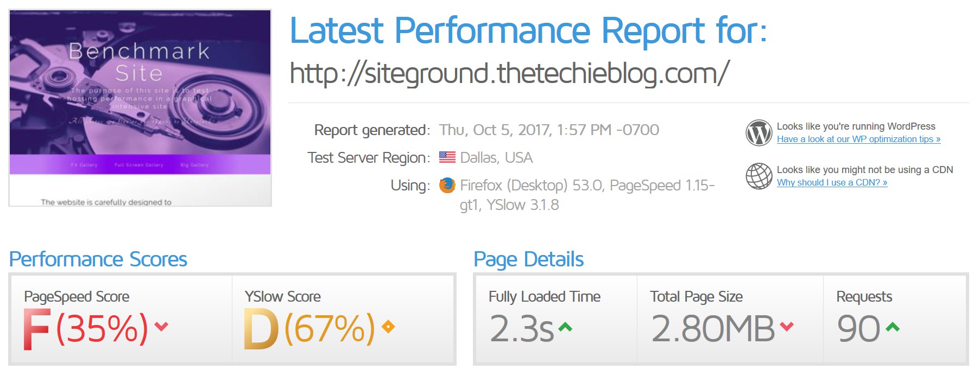Image resolution: width=980 pixels, height=376 pixels.
Task: Click the orange diamond beside YSlow score
Action: (x=388, y=327)
